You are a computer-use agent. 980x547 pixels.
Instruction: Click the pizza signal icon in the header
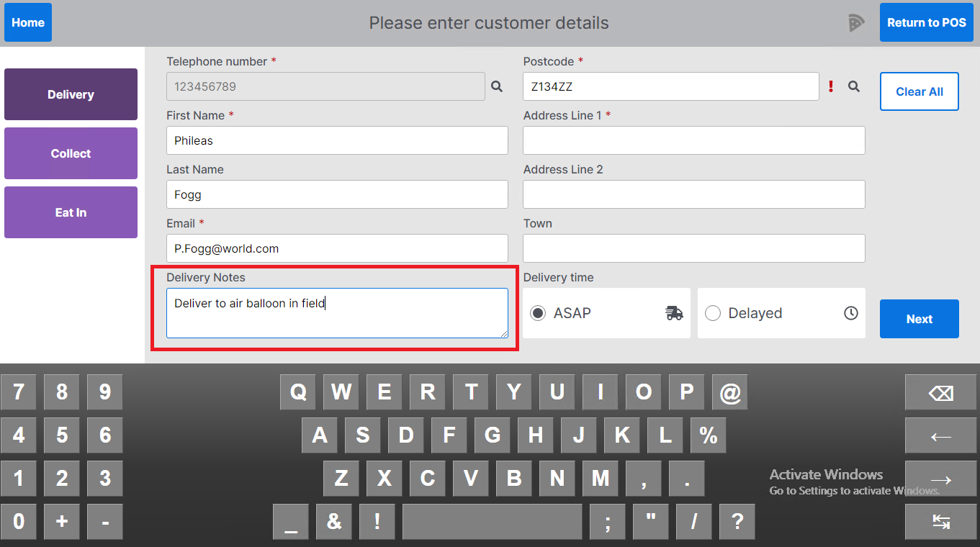(x=855, y=23)
